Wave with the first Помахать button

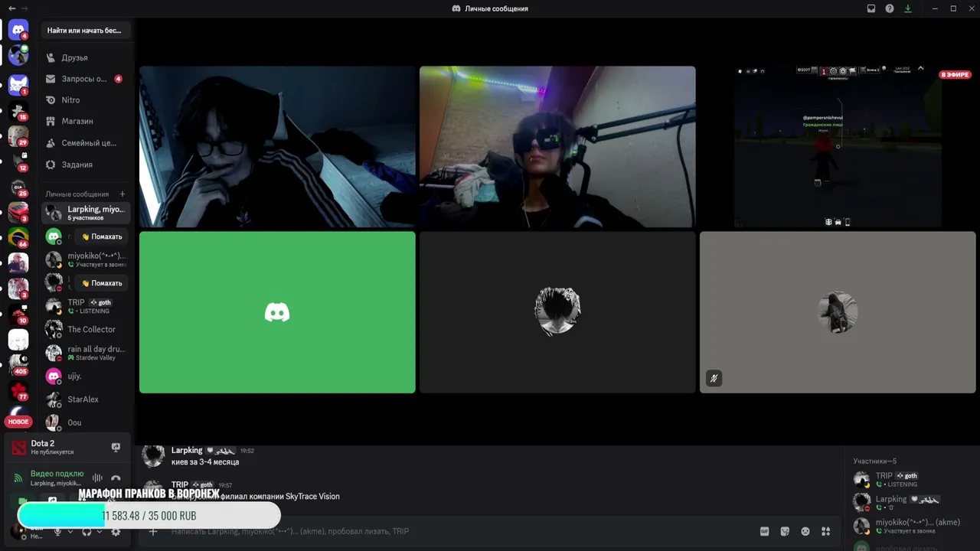pos(102,236)
